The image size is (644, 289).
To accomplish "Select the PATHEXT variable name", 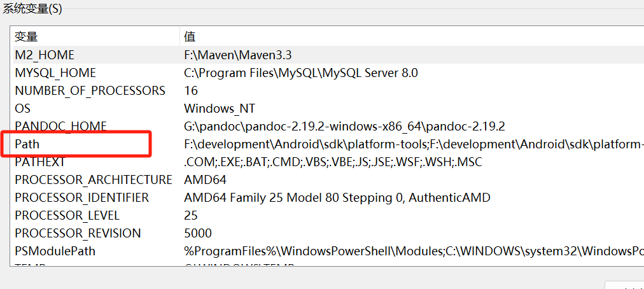I will point(39,162).
